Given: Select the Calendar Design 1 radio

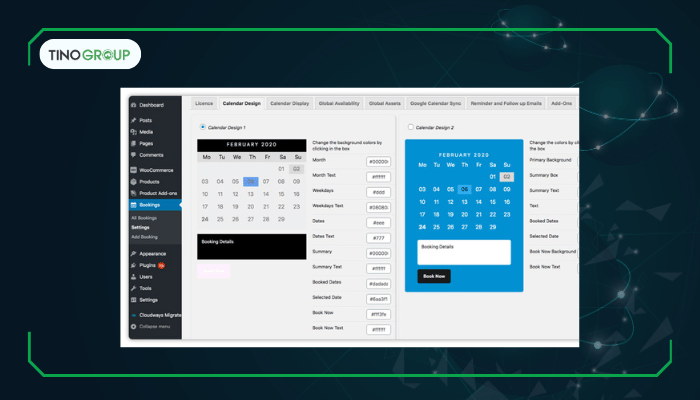Looking at the screenshot, I should [x=203, y=127].
